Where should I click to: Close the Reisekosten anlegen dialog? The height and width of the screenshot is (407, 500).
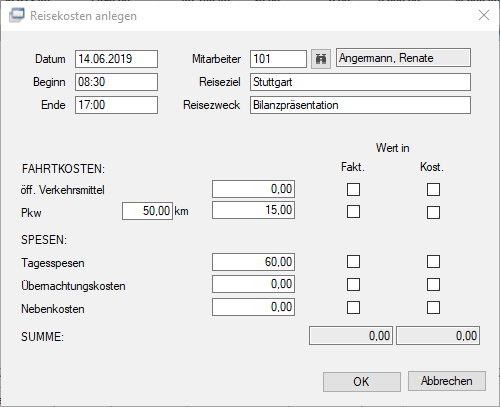(x=484, y=15)
